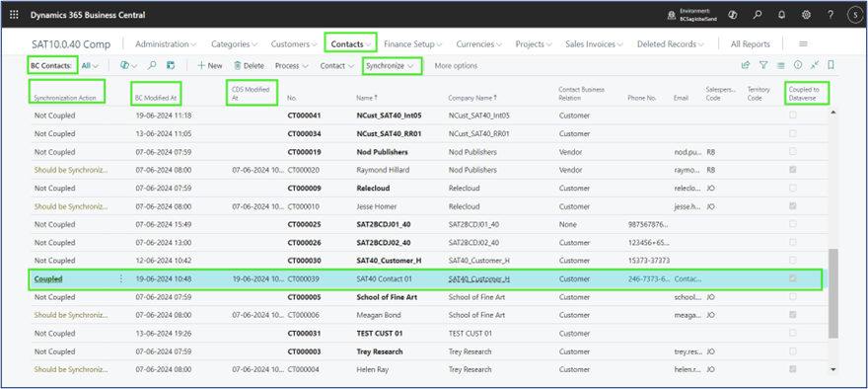Image resolution: width=868 pixels, height=389 pixels.
Task: Collapse the page with the shrink arrows icon
Action: click(x=815, y=65)
